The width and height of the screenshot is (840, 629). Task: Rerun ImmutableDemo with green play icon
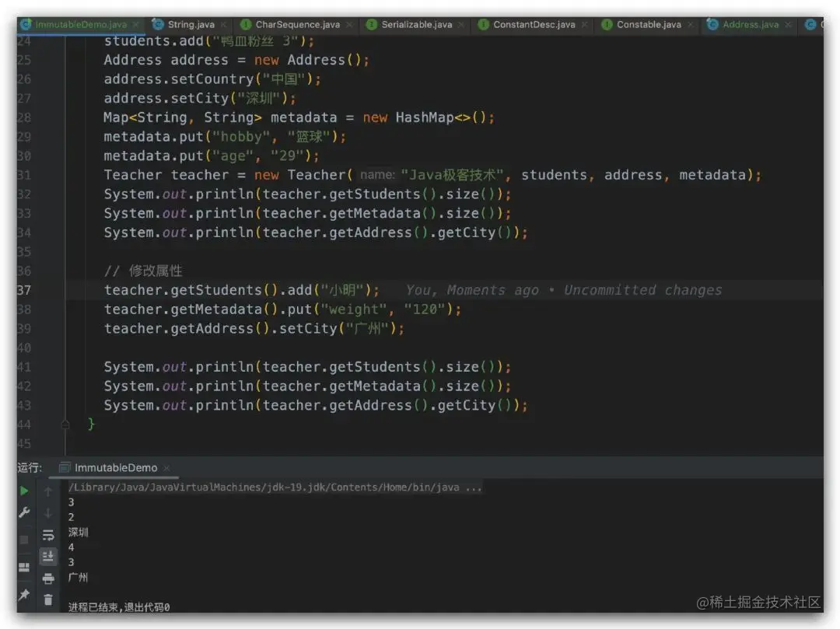coord(24,491)
